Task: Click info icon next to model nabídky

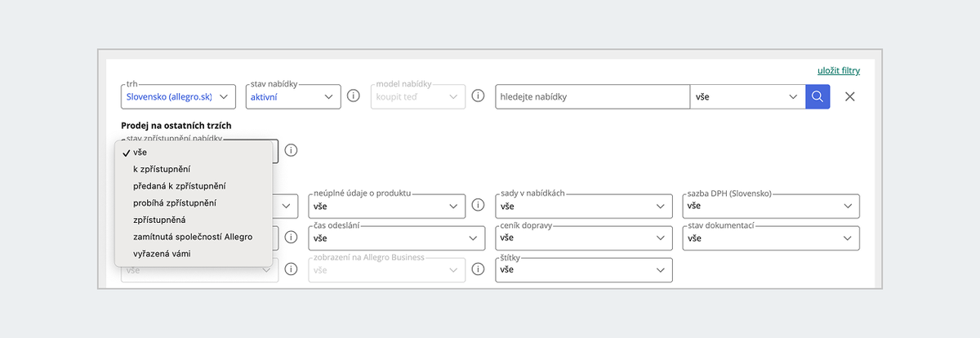Action: 479,96
